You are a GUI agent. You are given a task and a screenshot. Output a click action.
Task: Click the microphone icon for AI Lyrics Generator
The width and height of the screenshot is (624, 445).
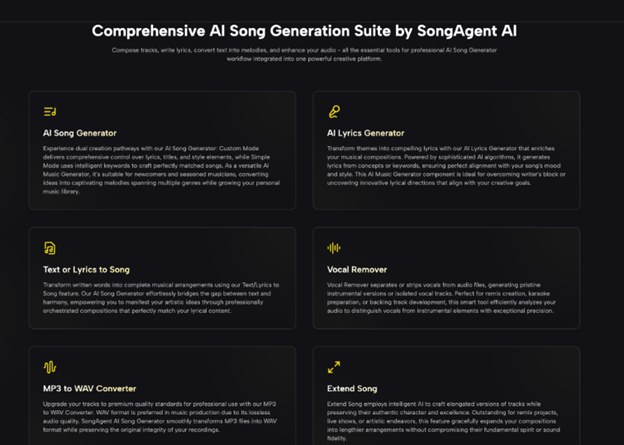tap(334, 112)
